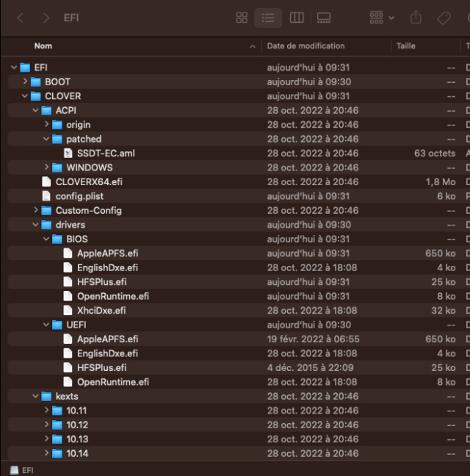Switch to icon grid view
Viewport: 470px width, 476px height.
(242, 18)
